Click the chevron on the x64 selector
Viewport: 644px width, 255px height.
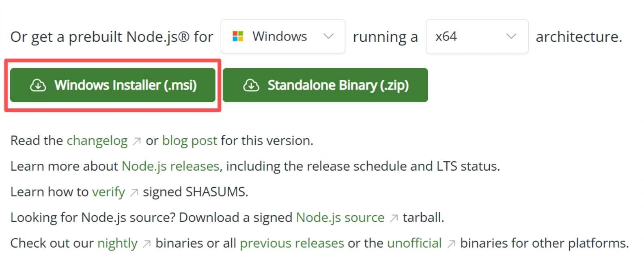(x=512, y=36)
